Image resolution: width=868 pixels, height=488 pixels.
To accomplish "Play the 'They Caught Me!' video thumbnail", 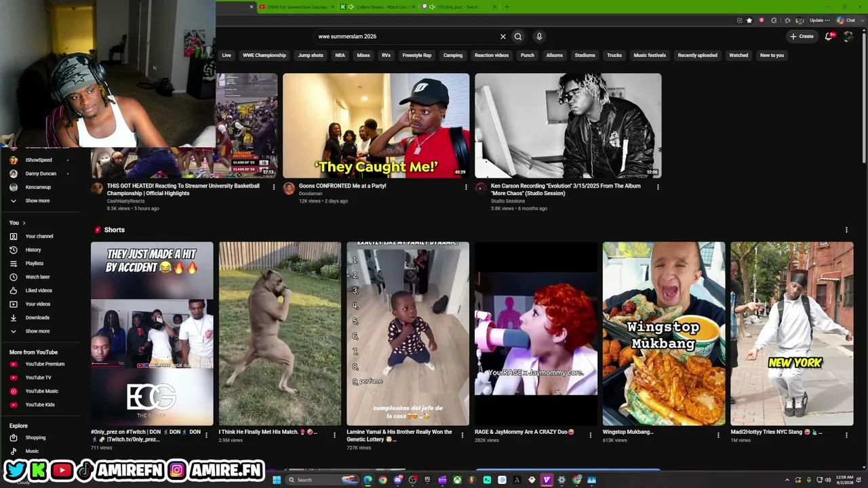I will (376, 125).
